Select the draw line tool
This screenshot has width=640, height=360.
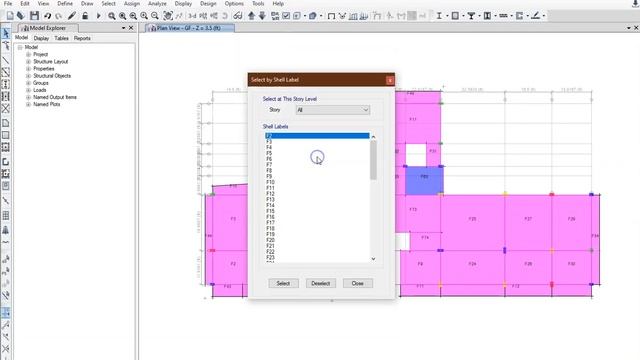(x=6, y=60)
